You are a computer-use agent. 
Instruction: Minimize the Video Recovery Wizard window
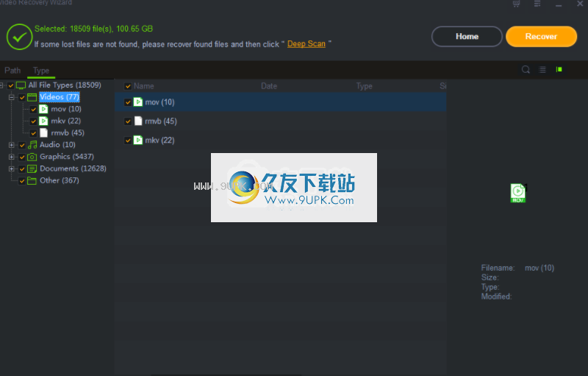tap(559, 4)
